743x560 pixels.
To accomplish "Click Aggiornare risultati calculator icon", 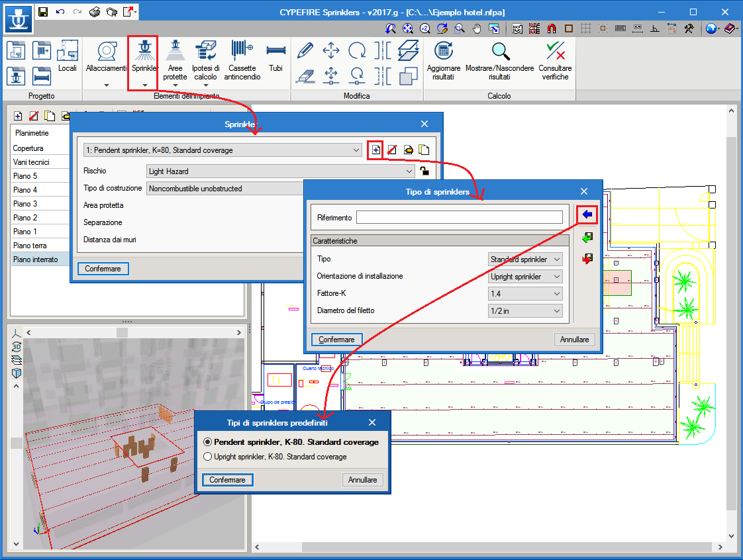I will [444, 60].
